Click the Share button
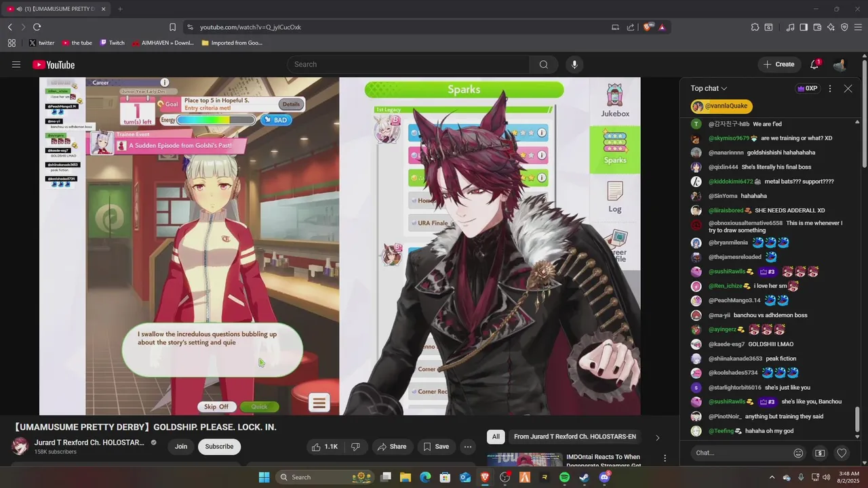The height and width of the screenshot is (488, 868). 392,447
